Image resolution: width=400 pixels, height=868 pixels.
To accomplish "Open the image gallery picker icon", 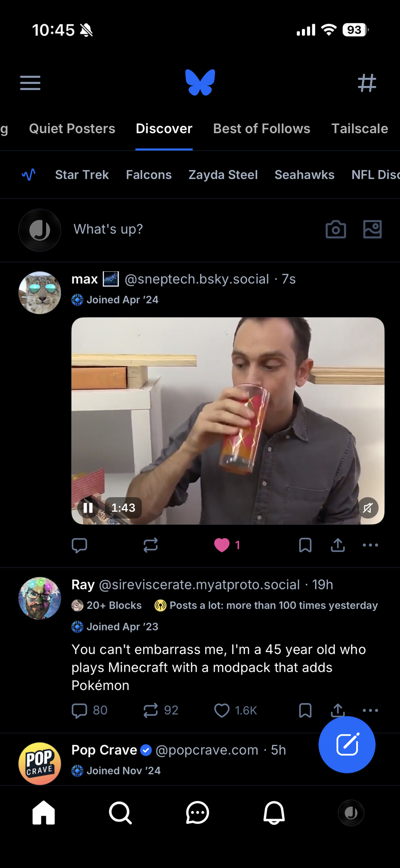I will point(372,229).
